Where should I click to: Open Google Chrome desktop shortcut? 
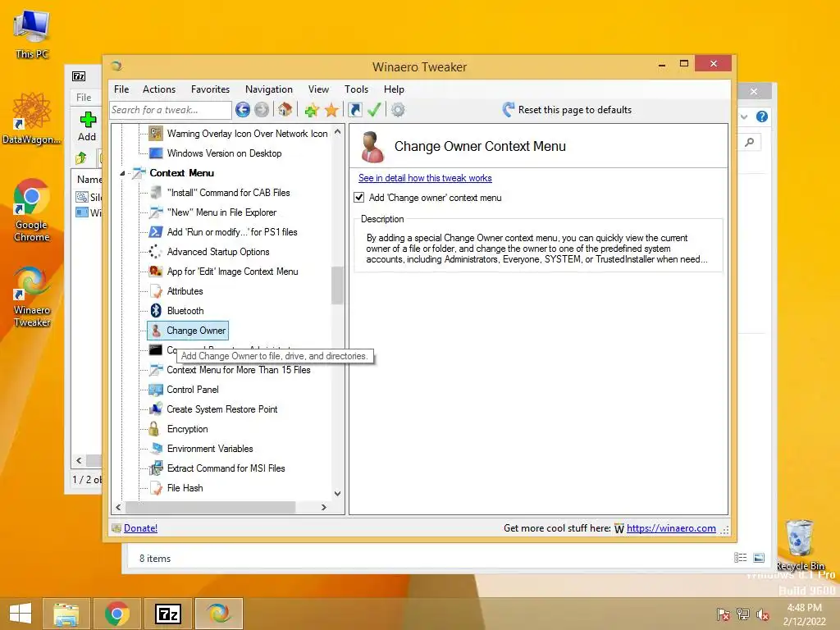32,210
